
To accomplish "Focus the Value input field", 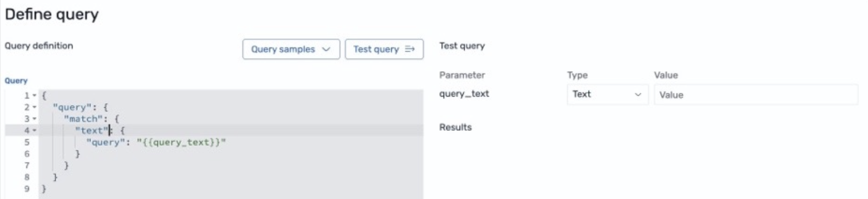I will coord(756,95).
